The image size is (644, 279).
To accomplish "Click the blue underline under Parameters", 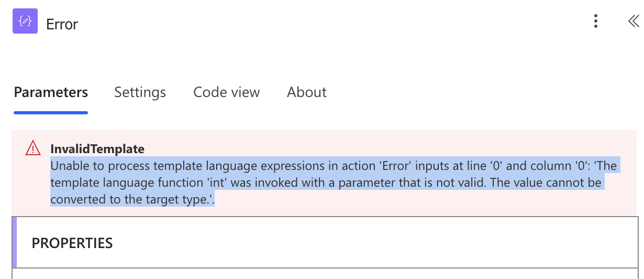I will click(51, 112).
